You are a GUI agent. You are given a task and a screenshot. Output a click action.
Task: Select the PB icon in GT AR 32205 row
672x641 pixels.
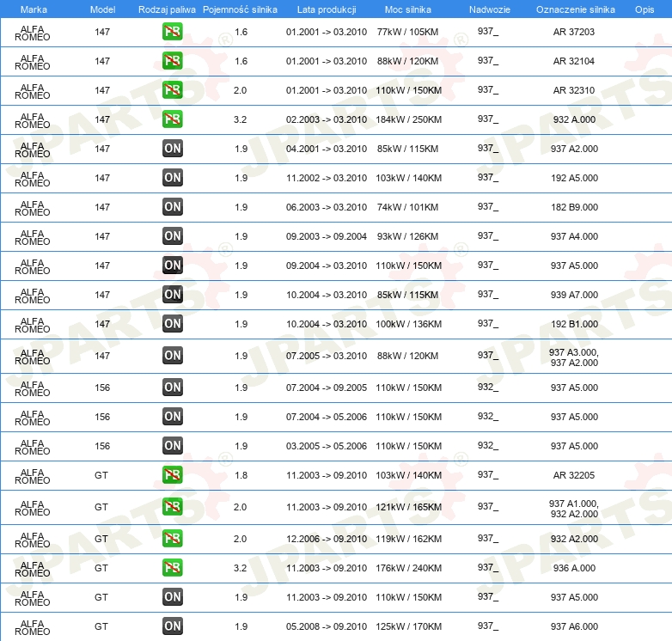[172, 475]
